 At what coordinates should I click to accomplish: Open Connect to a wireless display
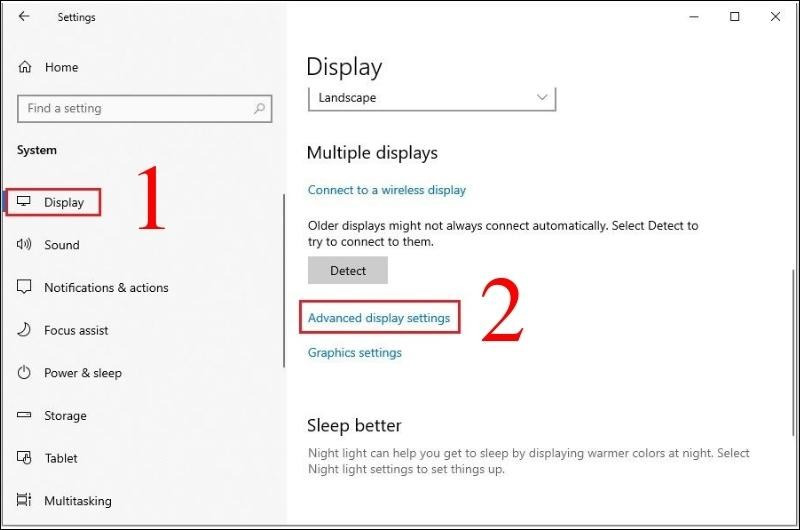tap(387, 190)
